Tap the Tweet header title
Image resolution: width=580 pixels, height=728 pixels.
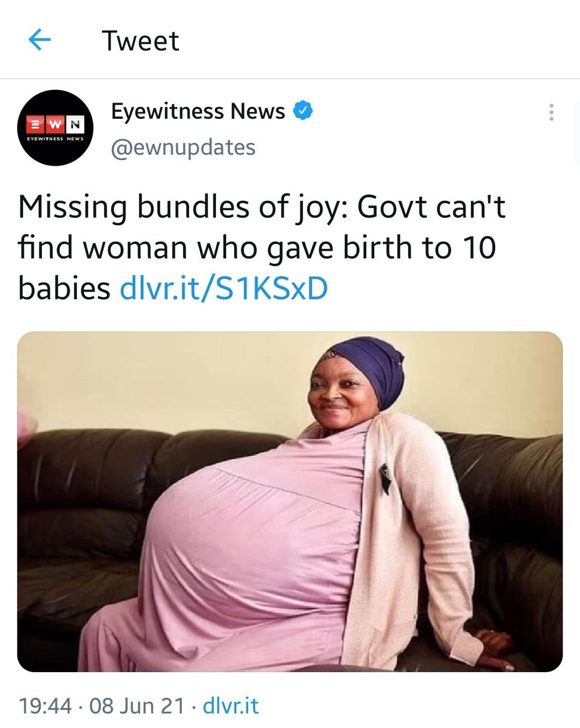pos(141,41)
